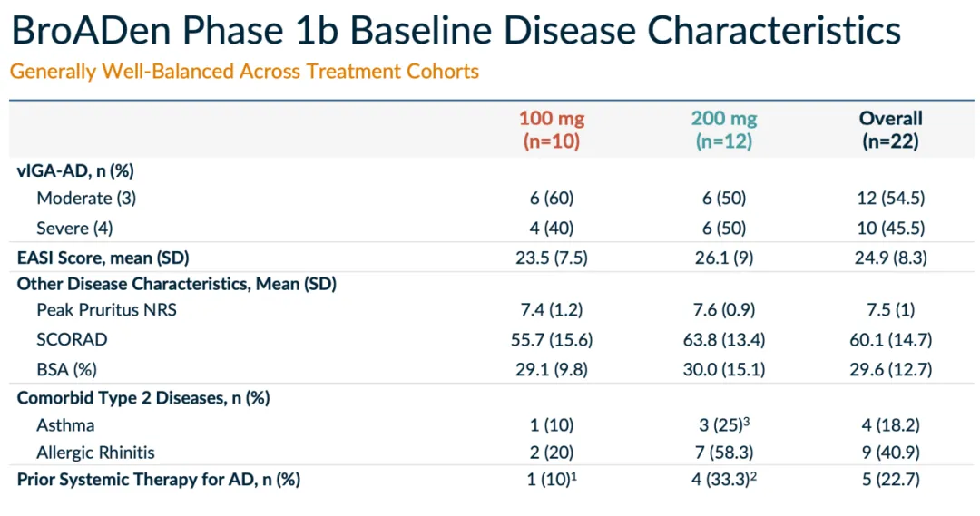Select the Moderate (3) row label
Screen dimensions: 980x516
[x=86, y=198]
